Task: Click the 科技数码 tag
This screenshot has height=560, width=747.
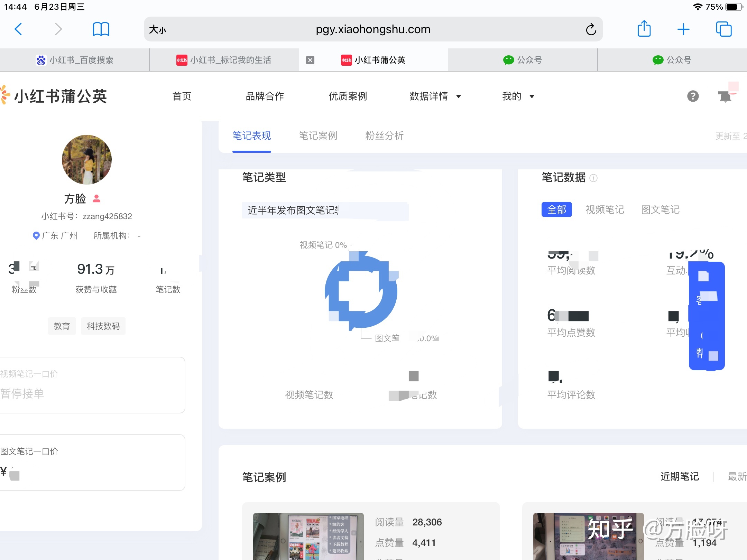Action: 103,326
